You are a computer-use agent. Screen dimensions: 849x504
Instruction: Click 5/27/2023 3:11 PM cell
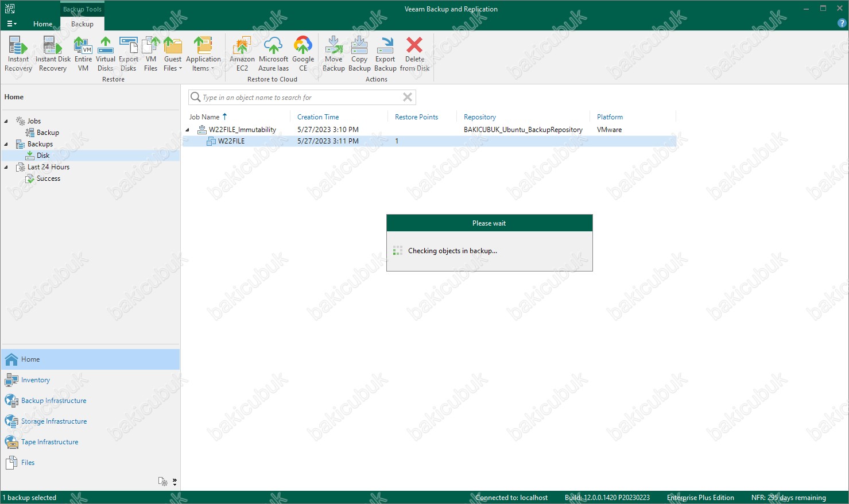click(x=328, y=141)
